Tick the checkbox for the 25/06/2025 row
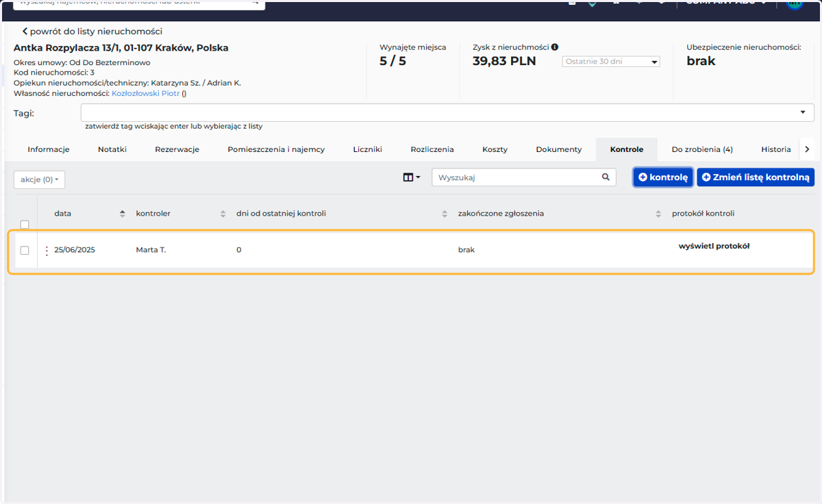The width and height of the screenshot is (822, 504). (25, 251)
